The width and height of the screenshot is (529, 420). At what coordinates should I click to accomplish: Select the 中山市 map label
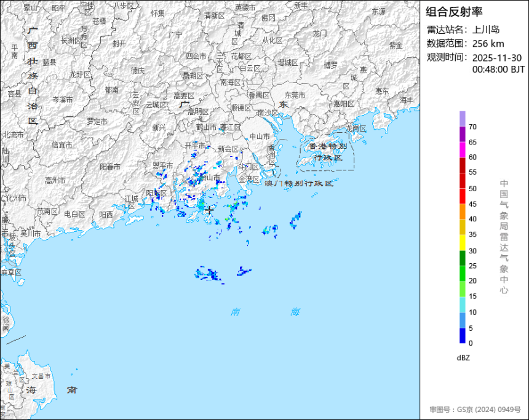point(260,137)
